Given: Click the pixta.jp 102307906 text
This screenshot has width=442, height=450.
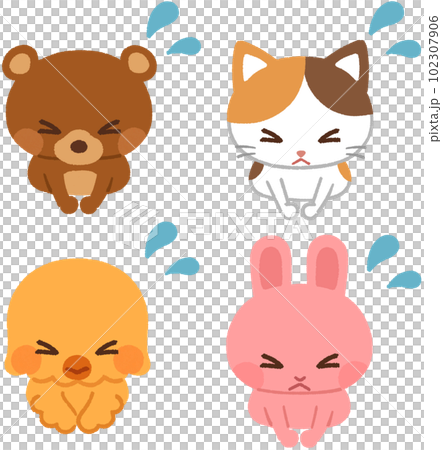Looking at the screenshot, I should [x=433, y=78].
